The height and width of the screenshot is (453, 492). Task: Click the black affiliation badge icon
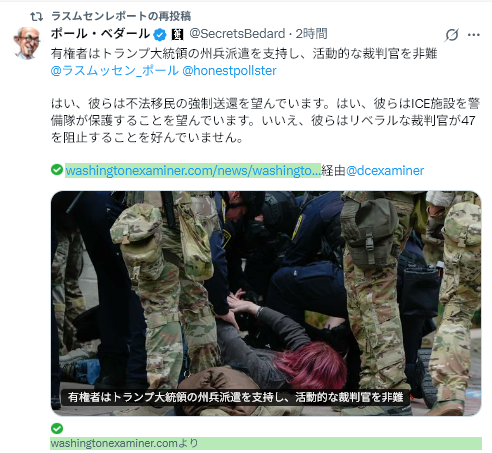[177, 35]
